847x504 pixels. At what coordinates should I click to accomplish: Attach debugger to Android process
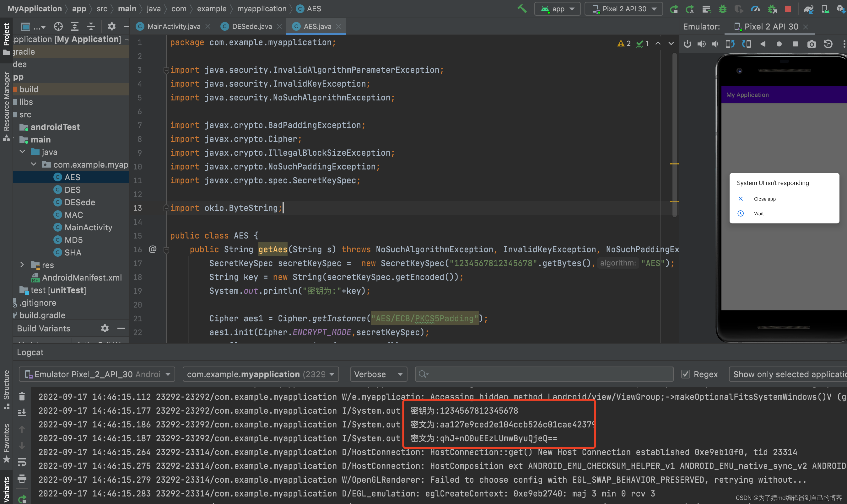coord(772,9)
